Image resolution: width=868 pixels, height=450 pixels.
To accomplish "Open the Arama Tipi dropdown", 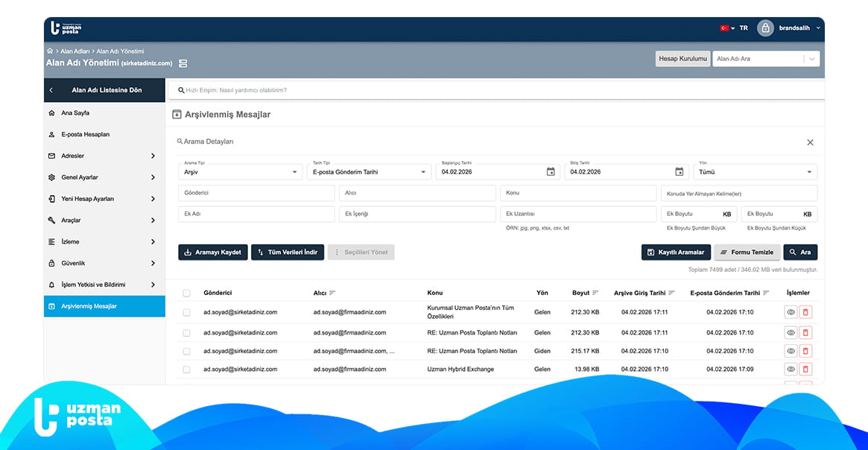I will (x=240, y=172).
